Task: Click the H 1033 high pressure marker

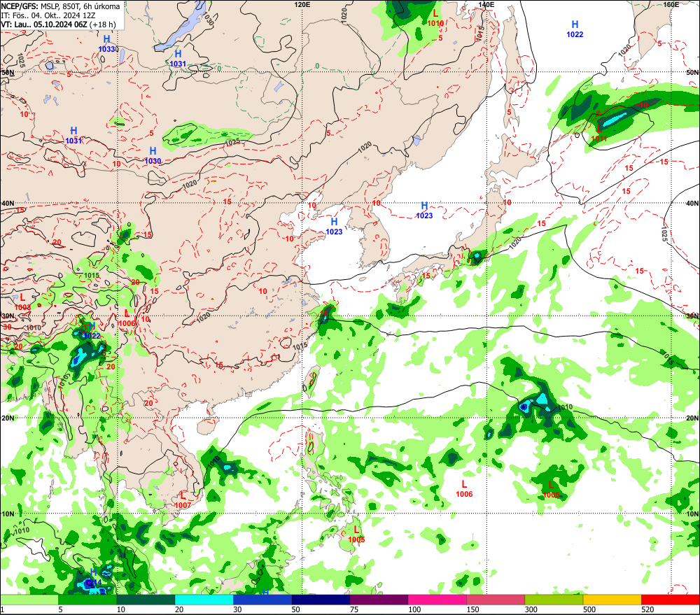Action: [x=106, y=44]
